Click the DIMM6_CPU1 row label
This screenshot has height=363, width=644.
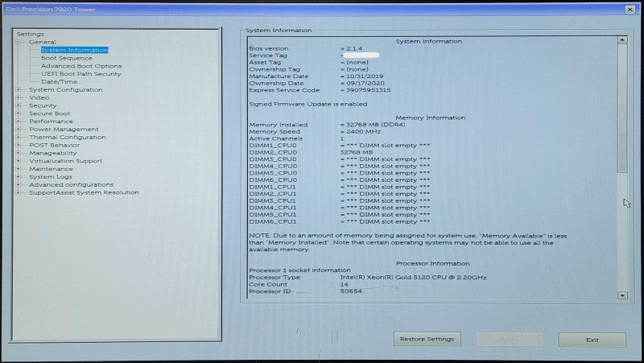[x=273, y=221]
